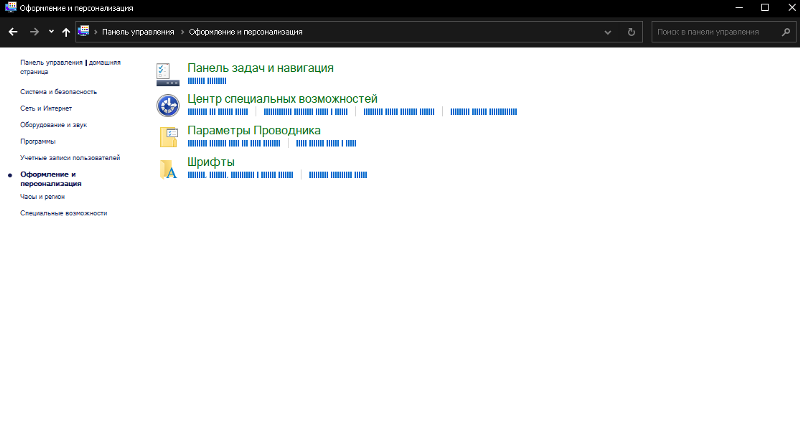Select 'Сеть и Интернет' in sidebar
Image resolution: width=800 pixels, height=445 pixels.
(x=46, y=108)
